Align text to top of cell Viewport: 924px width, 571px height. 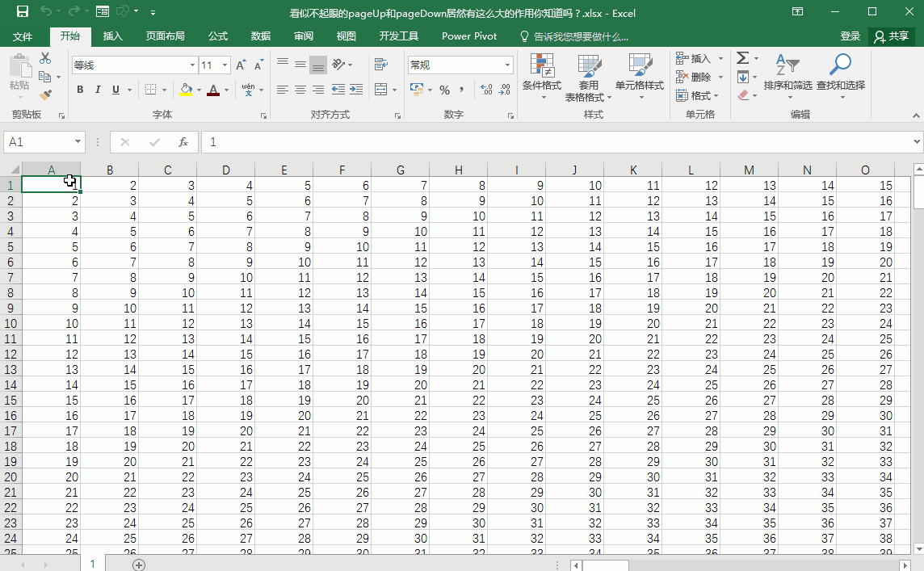tap(283, 64)
